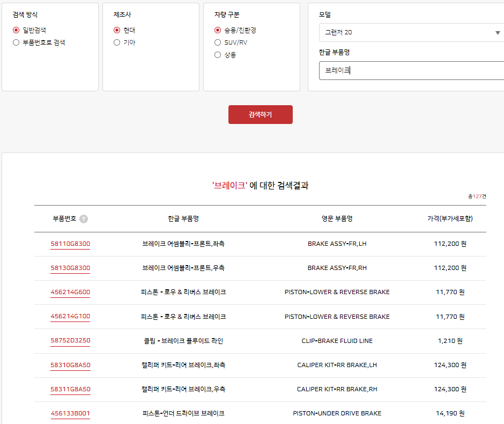
Task: Click part number 456214G100
Action: pos(70,316)
